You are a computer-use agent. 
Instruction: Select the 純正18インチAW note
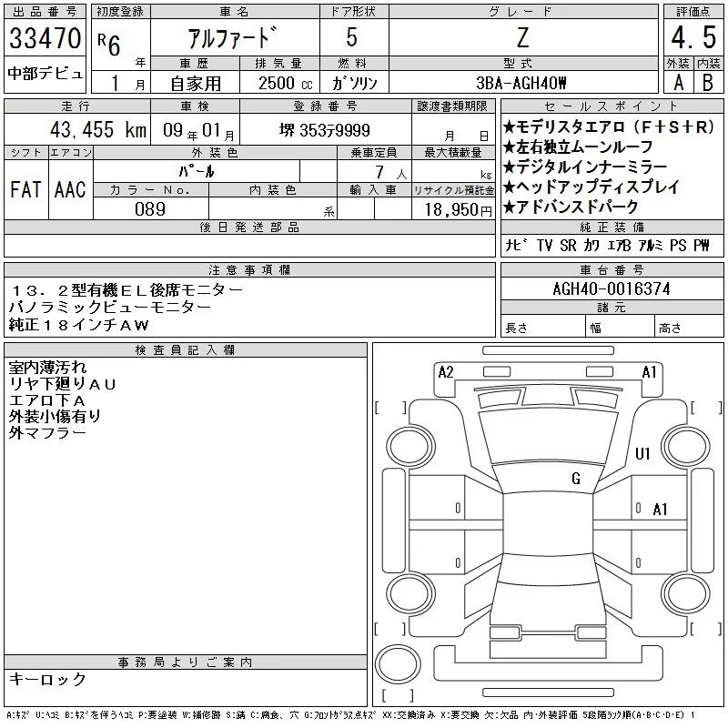79,325
